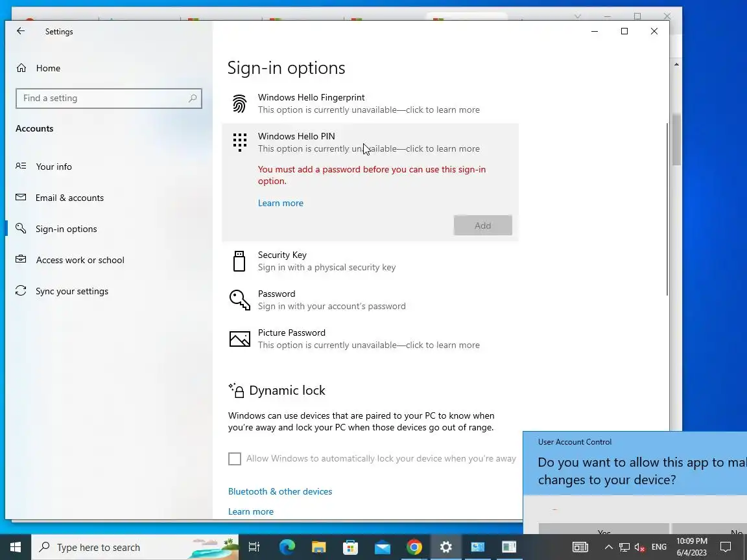Click the muted volume tray icon
747x560 pixels.
pos(640,547)
